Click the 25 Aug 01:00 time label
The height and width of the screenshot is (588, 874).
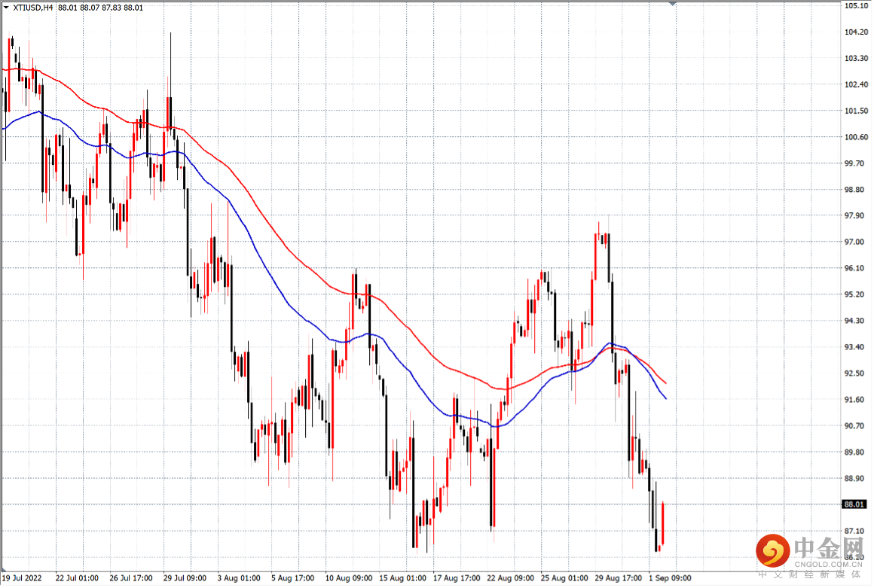click(x=564, y=578)
